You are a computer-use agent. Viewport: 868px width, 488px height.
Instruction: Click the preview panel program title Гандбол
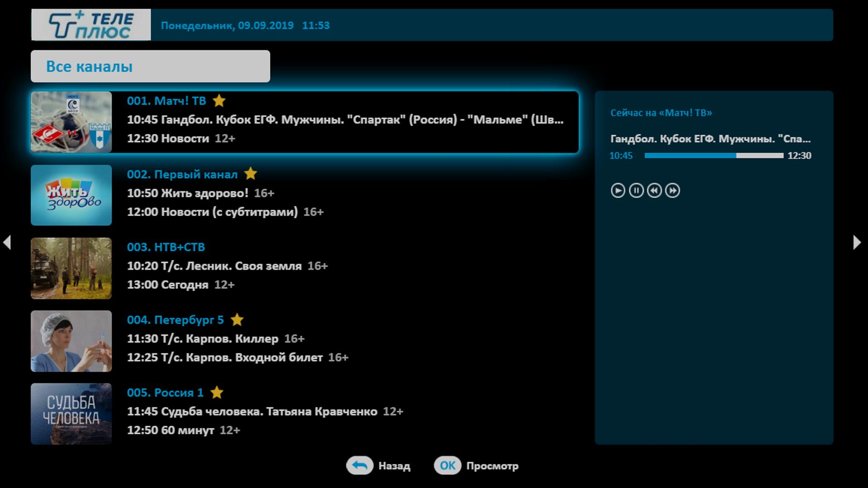click(711, 139)
